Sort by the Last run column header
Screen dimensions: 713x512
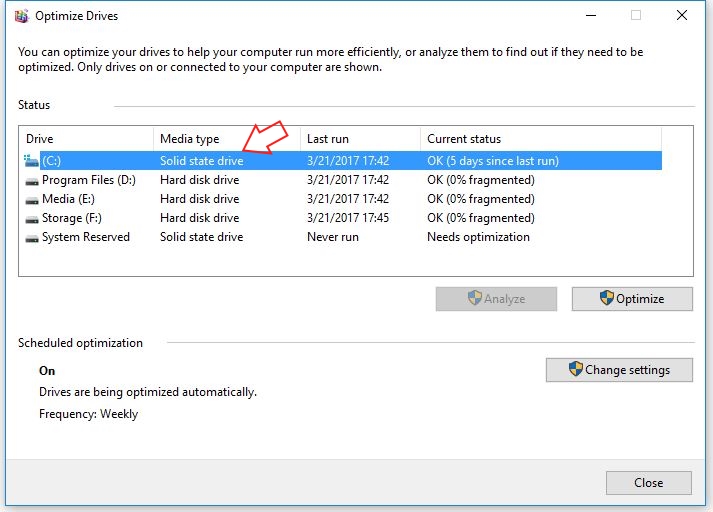coord(360,139)
